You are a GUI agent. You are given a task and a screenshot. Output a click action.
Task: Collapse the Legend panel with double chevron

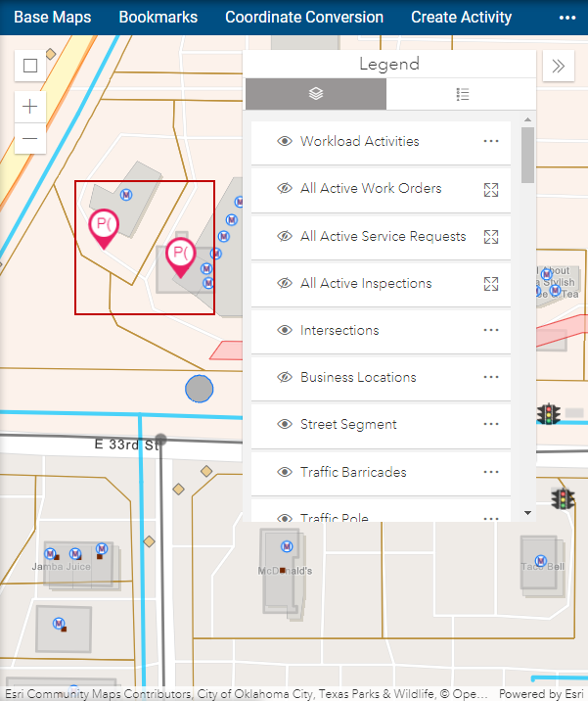click(558, 66)
